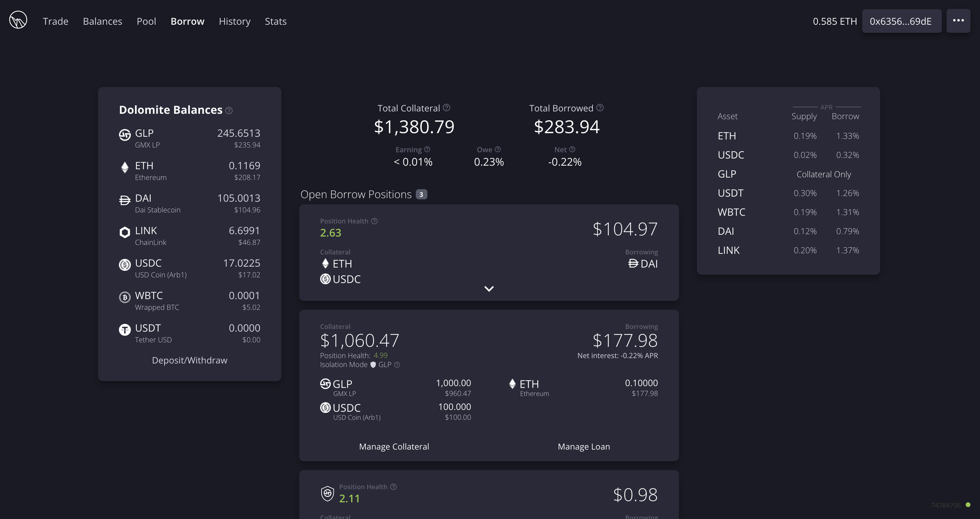Click the Dolomite logo icon
The height and width of the screenshot is (519, 980).
pyautogui.click(x=18, y=20)
